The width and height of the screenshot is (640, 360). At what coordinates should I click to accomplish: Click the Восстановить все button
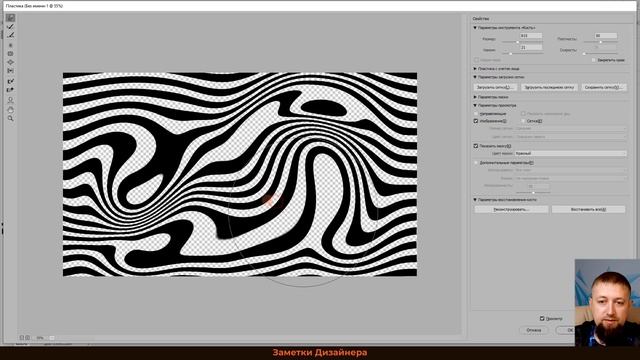[x=588, y=209]
